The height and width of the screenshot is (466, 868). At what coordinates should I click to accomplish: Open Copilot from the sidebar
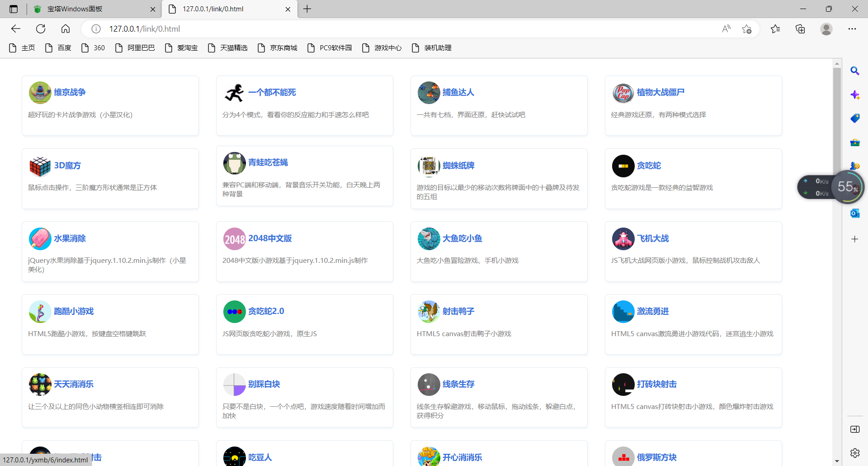855,95
